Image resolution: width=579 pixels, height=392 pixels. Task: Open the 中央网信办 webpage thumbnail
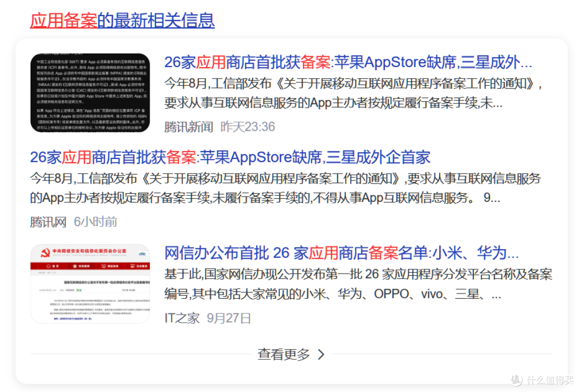point(90,284)
